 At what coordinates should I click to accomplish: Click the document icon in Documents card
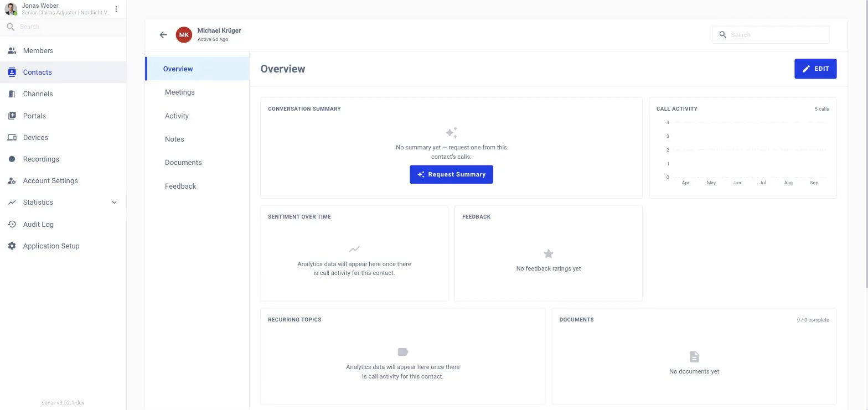click(x=694, y=357)
